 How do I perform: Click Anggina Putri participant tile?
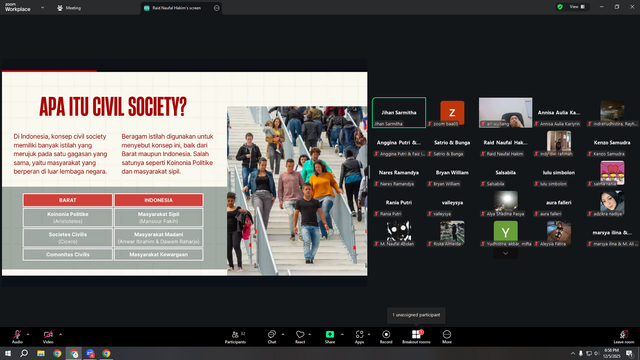[399, 143]
